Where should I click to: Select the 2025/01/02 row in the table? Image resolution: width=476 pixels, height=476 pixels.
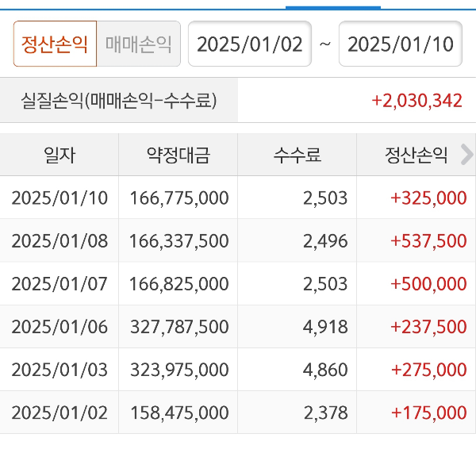[59, 413]
